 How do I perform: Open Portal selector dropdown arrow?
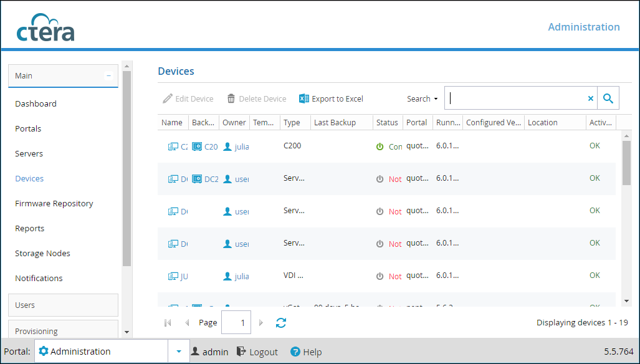point(179,351)
